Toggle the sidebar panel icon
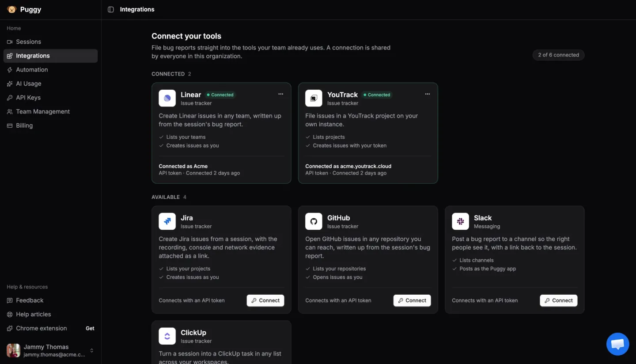 coord(111,9)
